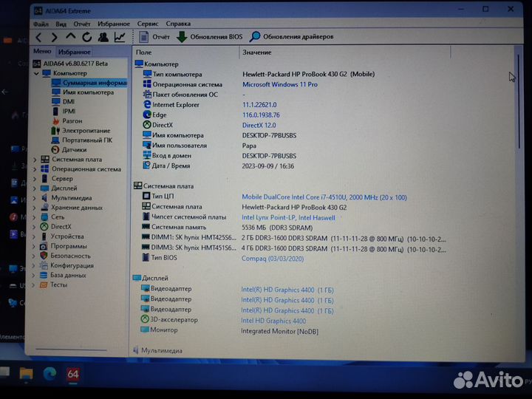Click the Электропитание battery icon
The height and width of the screenshot is (399, 532).
55,131
